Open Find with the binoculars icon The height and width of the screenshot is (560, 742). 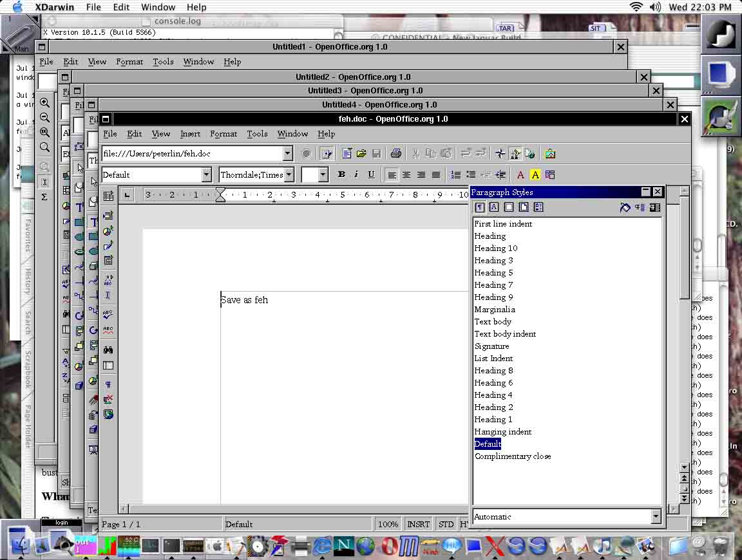[108, 350]
